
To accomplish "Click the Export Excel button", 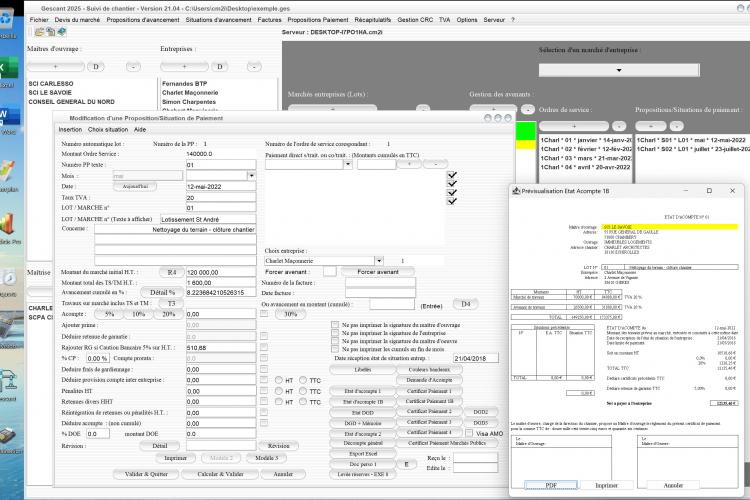I will point(363,454).
